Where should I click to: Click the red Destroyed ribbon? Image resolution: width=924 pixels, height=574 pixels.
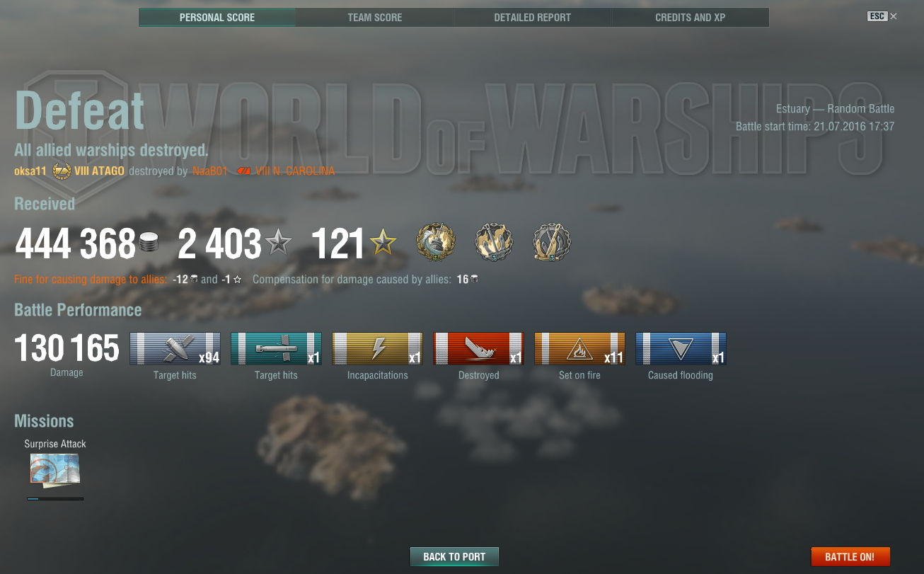pyautogui.click(x=478, y=349)
